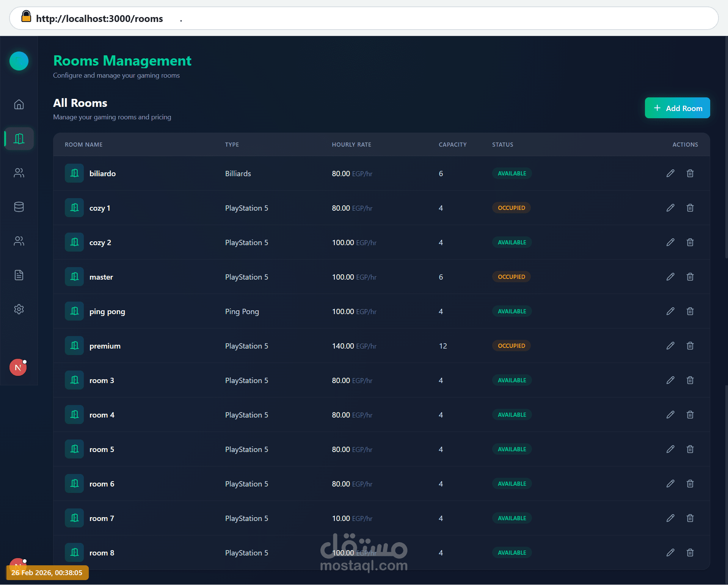Delete the premium room via trash icon
Image resolution: width=728 pixels, height=585 pixels.
coord(690,346)
